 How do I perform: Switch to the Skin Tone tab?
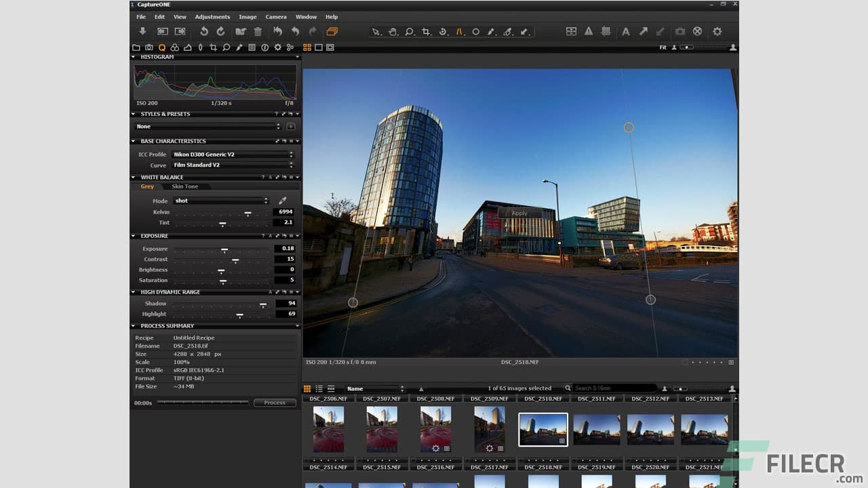(185, 186)
